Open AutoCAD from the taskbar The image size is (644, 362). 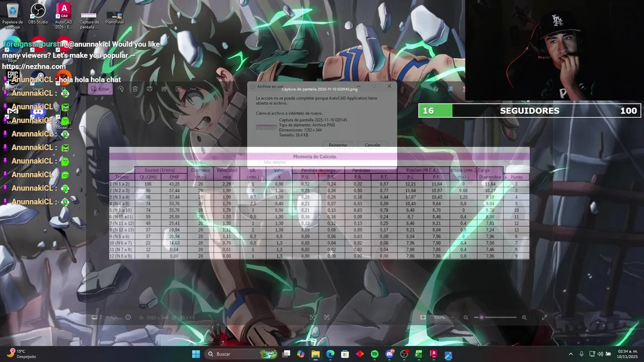point(433,354)
